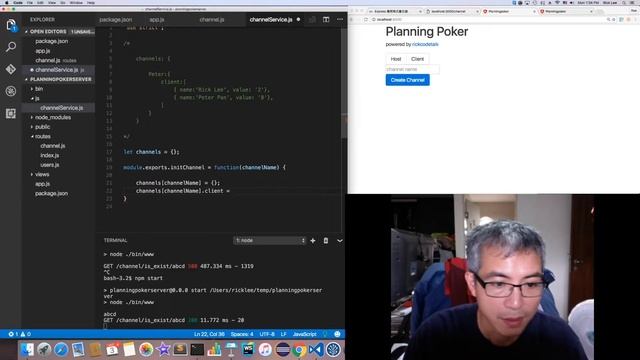640x360 pixels.
Task: Click the errors and warnings status indicator
Action: pyautogui.click(x=19, y=334)
